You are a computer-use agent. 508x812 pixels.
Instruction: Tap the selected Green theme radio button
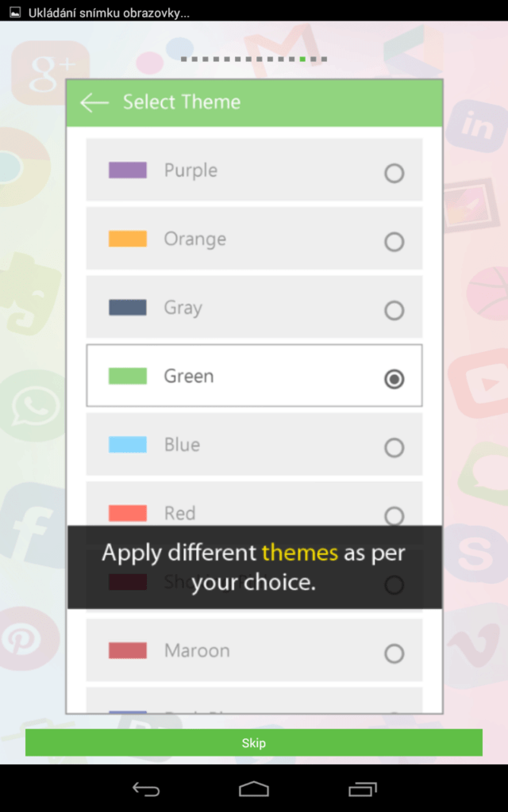(x=394, y=379)
